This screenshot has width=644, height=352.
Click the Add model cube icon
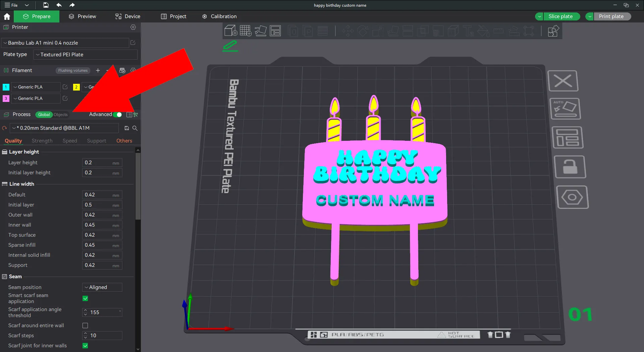231,31
